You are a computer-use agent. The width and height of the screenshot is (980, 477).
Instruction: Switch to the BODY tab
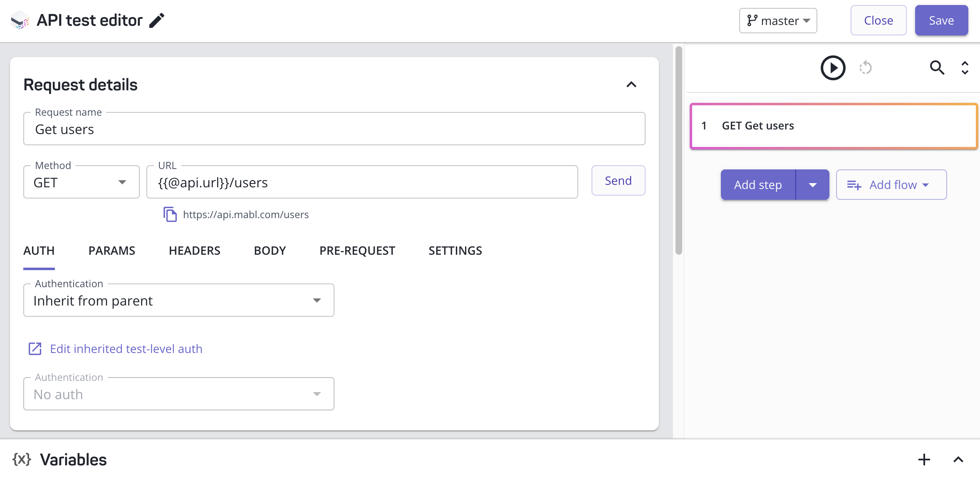[270, 250]
